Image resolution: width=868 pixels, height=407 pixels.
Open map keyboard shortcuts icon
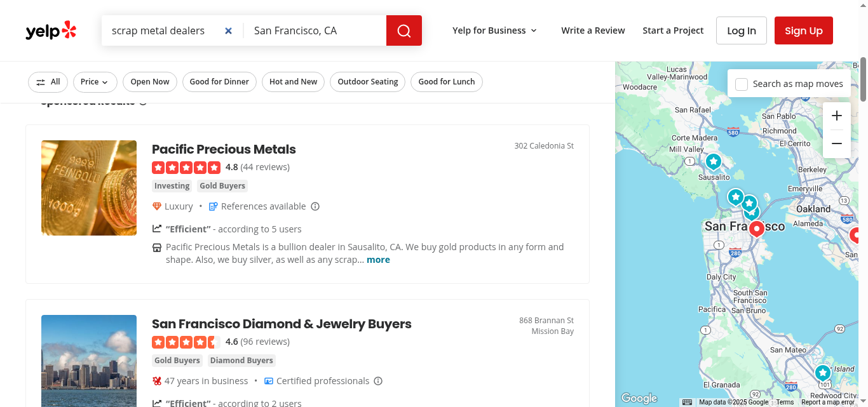(x=687, y=402)
